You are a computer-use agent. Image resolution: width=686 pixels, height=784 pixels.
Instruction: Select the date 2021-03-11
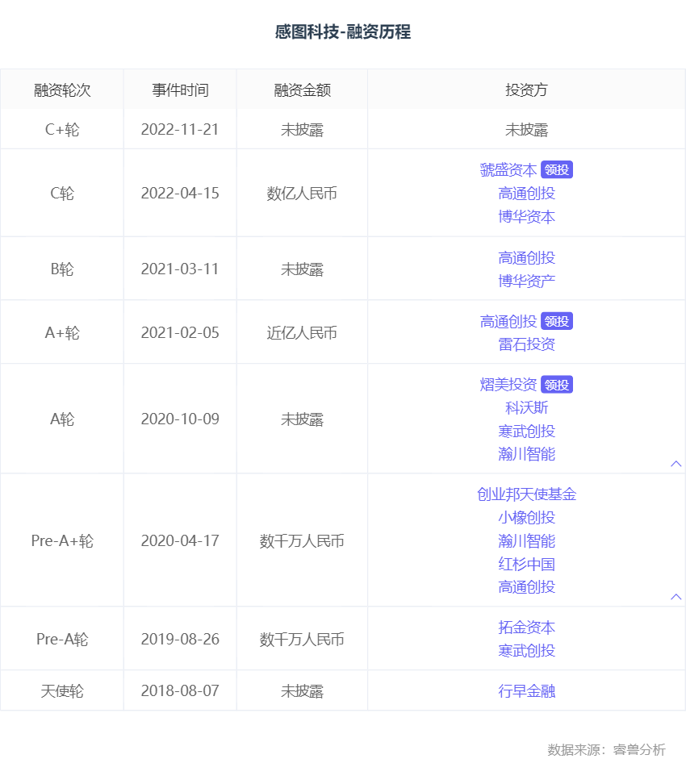click(180, 269)
